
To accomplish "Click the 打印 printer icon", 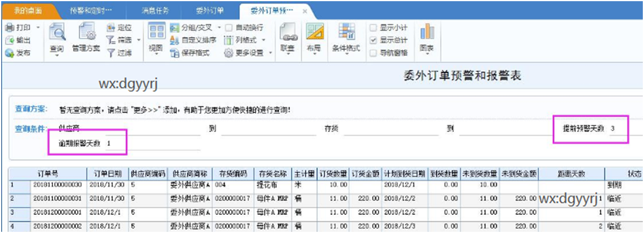I will point(10,28).
